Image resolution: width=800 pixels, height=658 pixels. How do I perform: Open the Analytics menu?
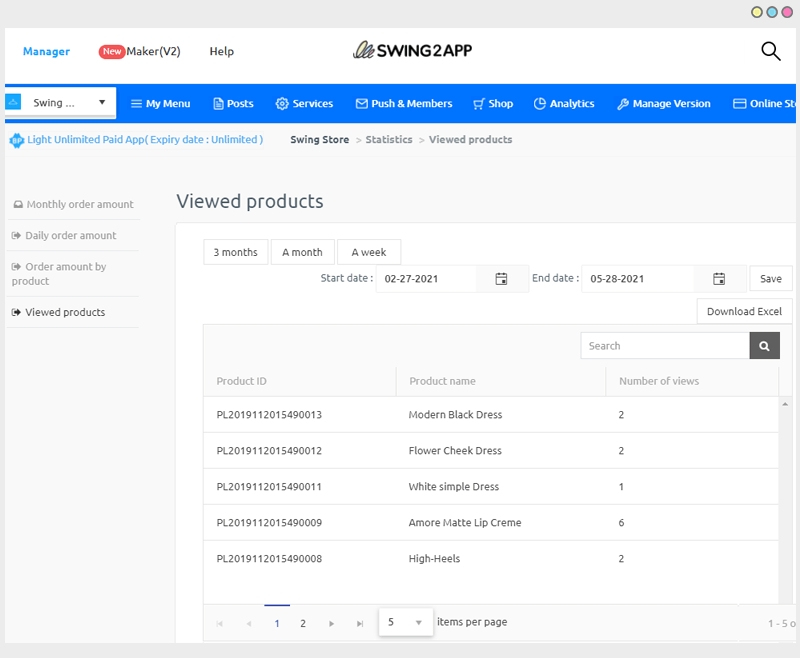click(x=564, y=104)
